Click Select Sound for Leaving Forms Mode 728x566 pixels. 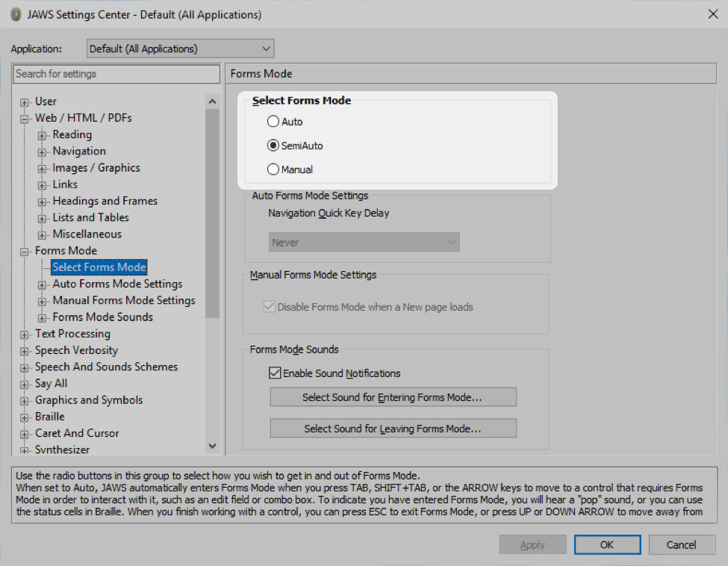(x=393, y=429)
